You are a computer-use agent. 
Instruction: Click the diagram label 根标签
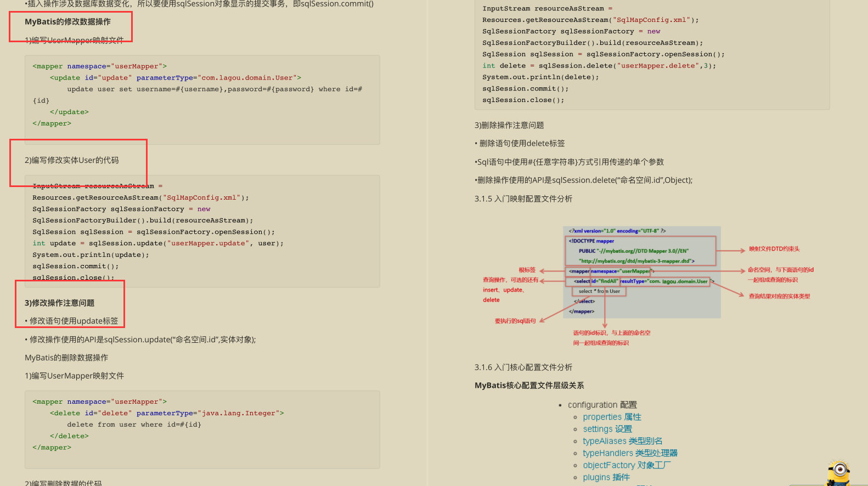pyautogui.click(x=527, y=270)
